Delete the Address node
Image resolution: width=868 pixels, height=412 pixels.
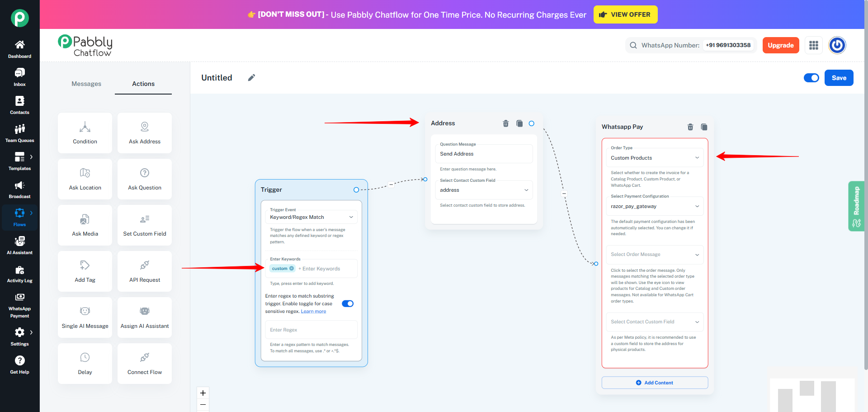pyautogui.click(x=506, y=123)
